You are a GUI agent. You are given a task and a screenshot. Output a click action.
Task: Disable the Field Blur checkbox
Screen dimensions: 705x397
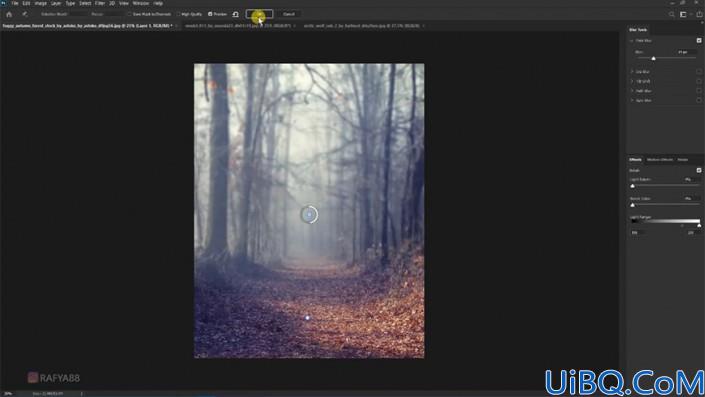pyautogui.click(x=699, y=40)
